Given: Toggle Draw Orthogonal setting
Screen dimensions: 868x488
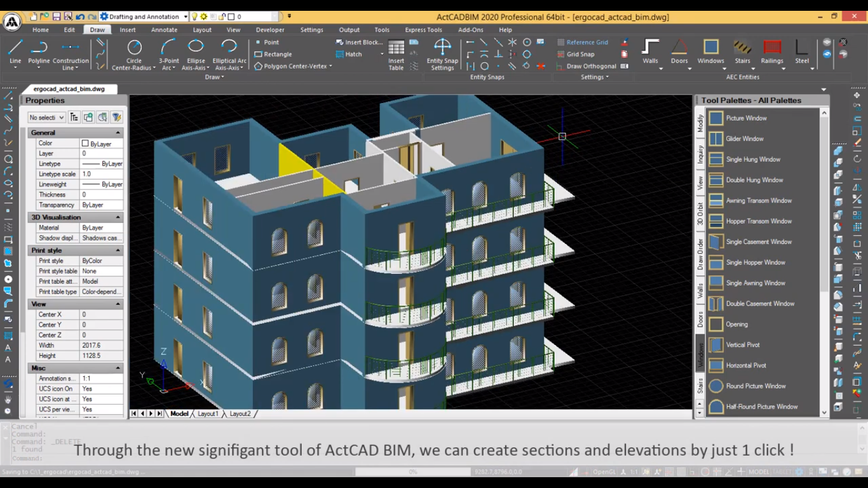Looking at the screenshot, I should point(587,66).
